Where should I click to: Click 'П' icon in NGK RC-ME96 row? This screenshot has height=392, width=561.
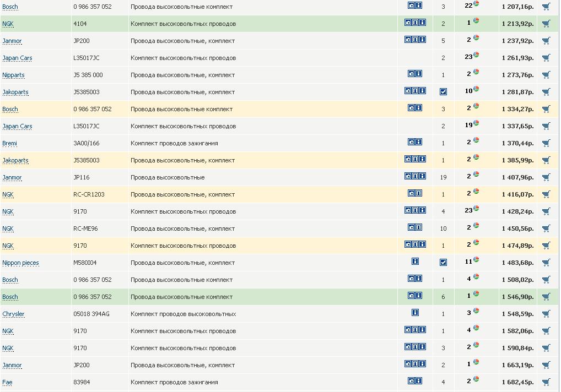click(419, 227)
